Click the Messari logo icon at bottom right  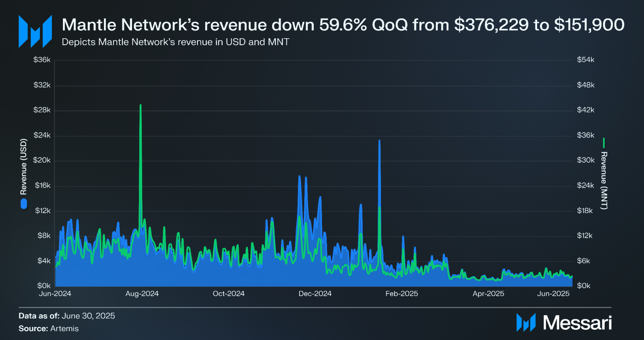click(x=526, y=323)
